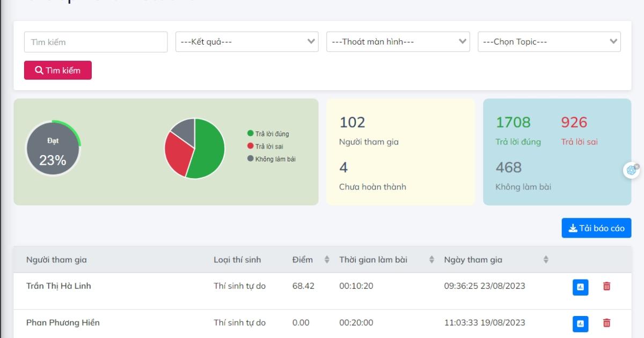Click inside the Tìm kiếm input field
The width and height of the screenshot is (644, 338).
click(96, 41)
